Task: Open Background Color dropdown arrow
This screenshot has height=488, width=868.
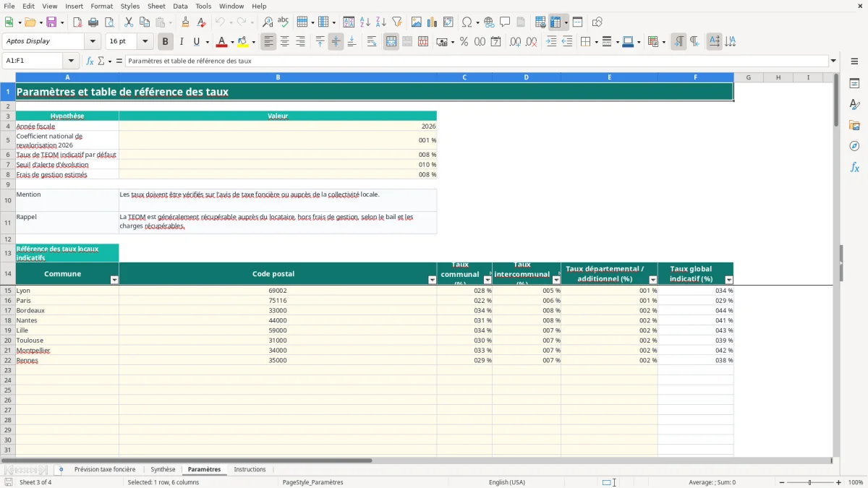Action: pyautogui.click(x=253, y=42)
